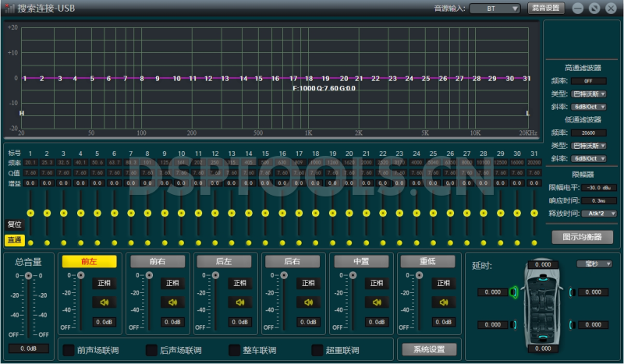Toggle the 直通 bypass button
This screenshot has height=364, width=624.
coord(15,240)
